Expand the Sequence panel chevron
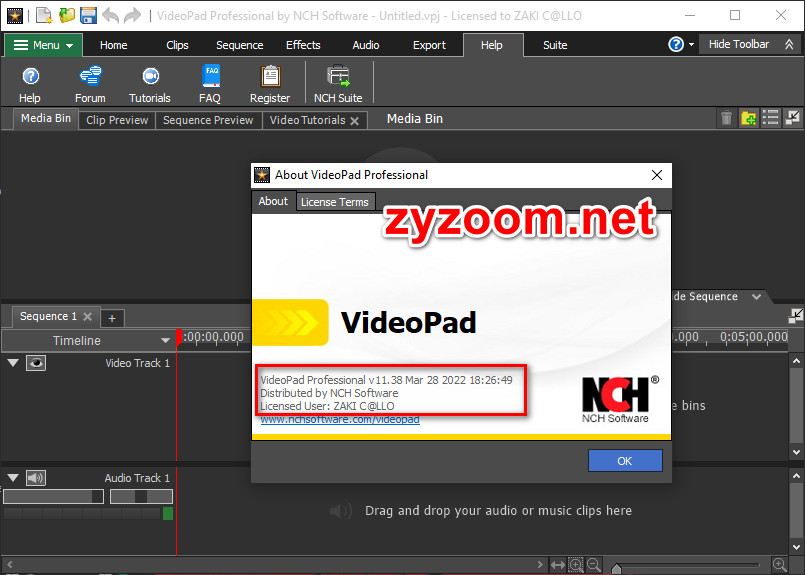 [756, 297]
